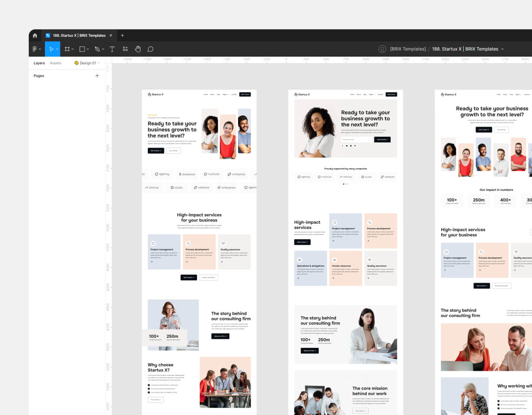Click the Startux X logo in third frame
The image size is (532, 415).
(x=449, y=94)
